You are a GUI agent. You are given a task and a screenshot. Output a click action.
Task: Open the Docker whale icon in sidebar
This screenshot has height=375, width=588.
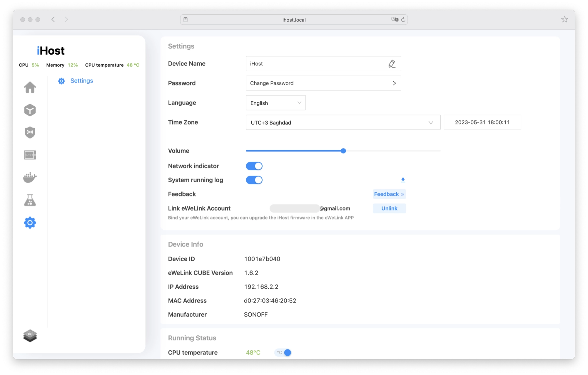(x=30, y=177)
